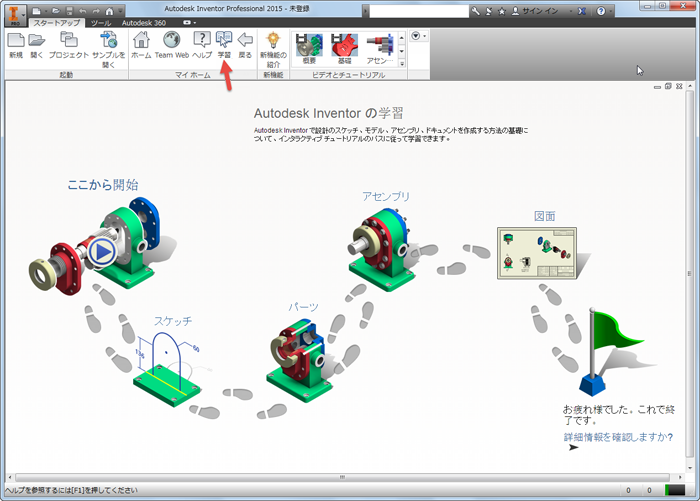Open the Inventor application menu button

tap(15, 15)
